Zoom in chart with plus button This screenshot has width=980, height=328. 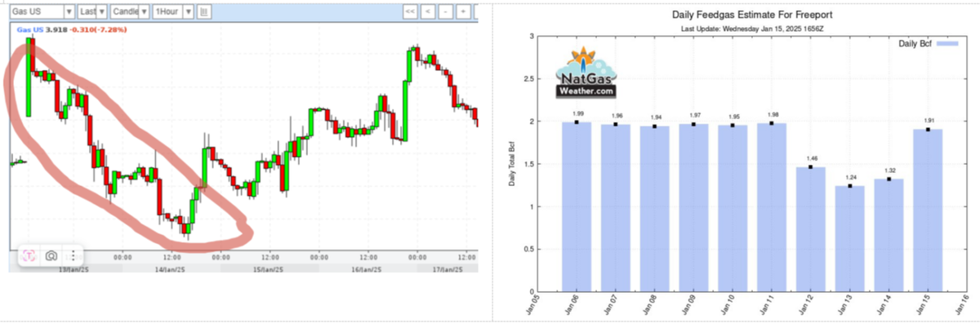click(x=462, y=11)
